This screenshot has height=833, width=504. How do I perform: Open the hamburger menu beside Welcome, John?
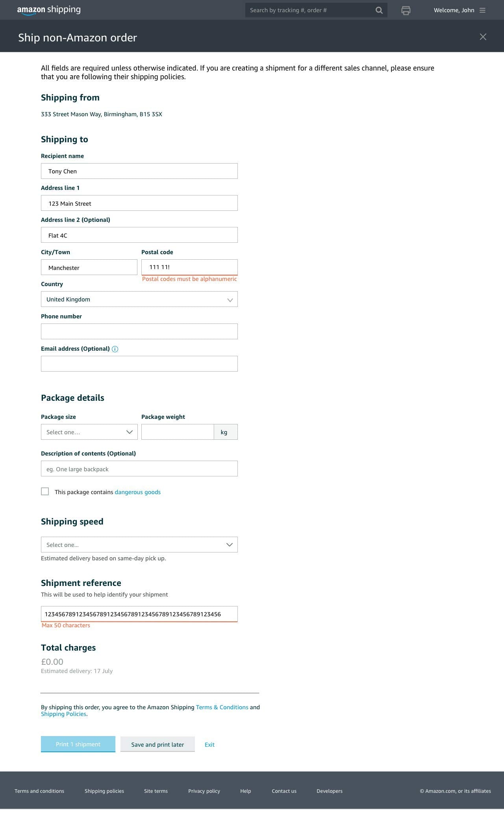(x=482, y=10)
